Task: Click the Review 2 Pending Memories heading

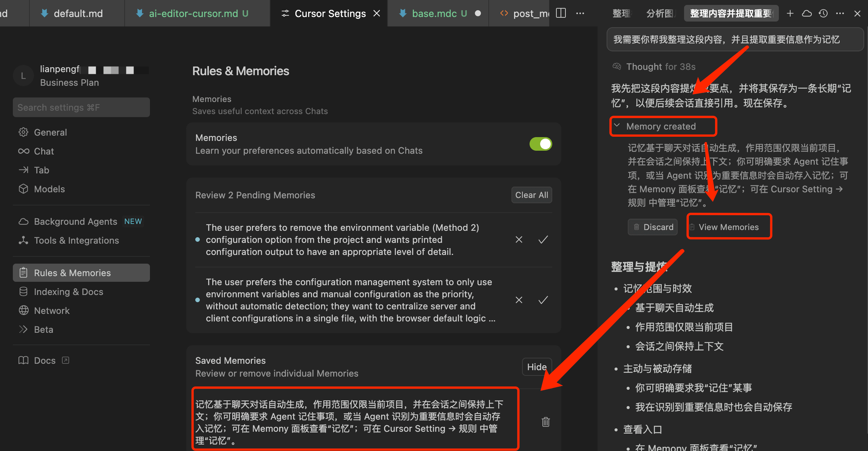Action: 255,195
